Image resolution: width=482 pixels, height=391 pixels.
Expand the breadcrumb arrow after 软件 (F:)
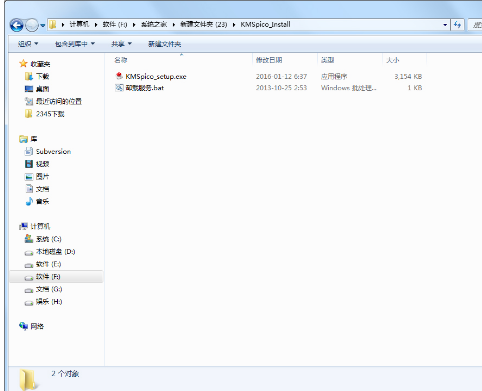click(134, 25)
